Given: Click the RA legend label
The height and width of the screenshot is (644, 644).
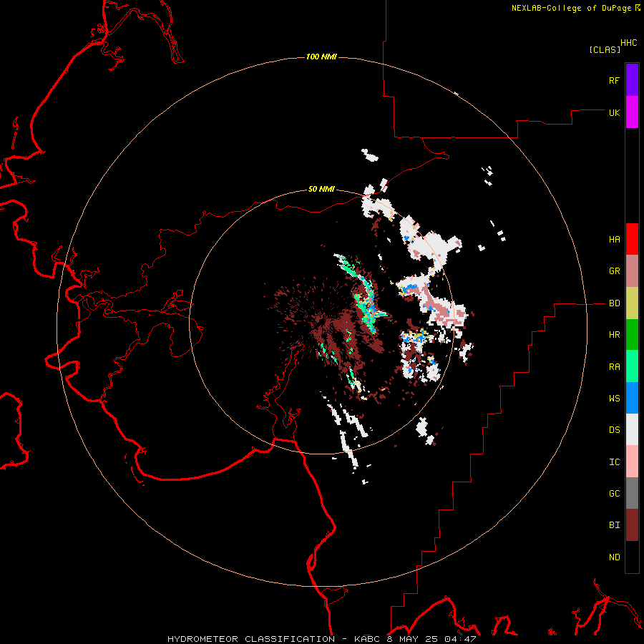Looking at the screenshot, I should pyautogui.click(x=614, y=367).
